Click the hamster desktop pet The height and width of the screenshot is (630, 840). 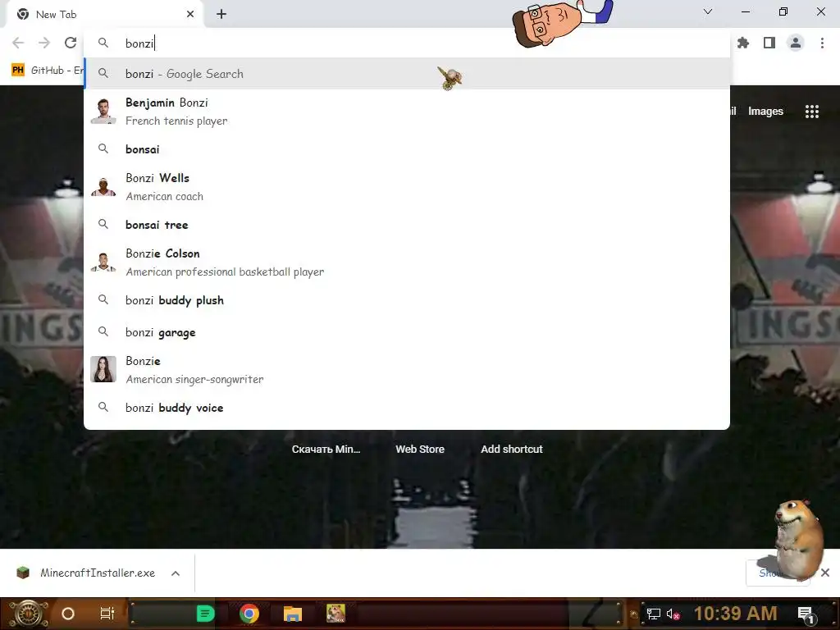click(799, 540)
